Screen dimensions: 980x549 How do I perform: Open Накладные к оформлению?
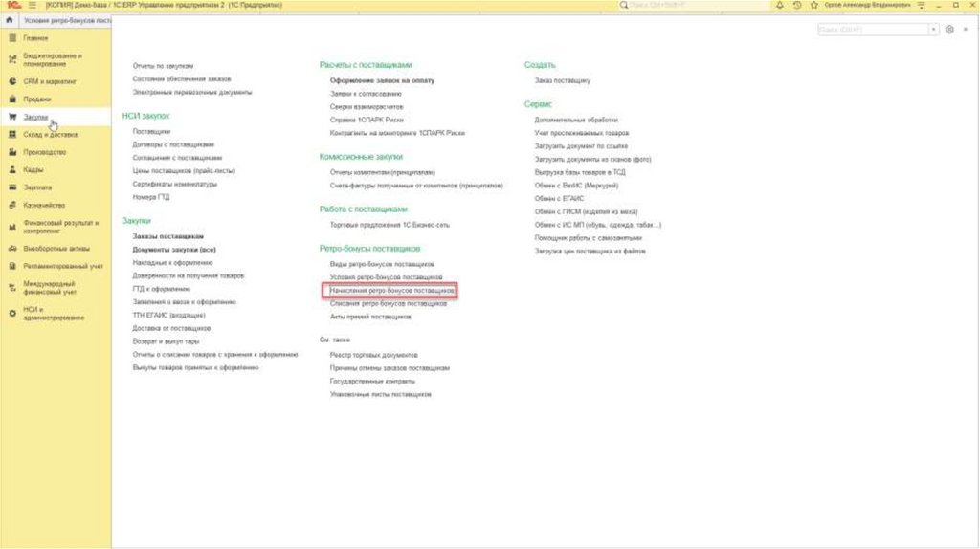click(x=172, y=262)
